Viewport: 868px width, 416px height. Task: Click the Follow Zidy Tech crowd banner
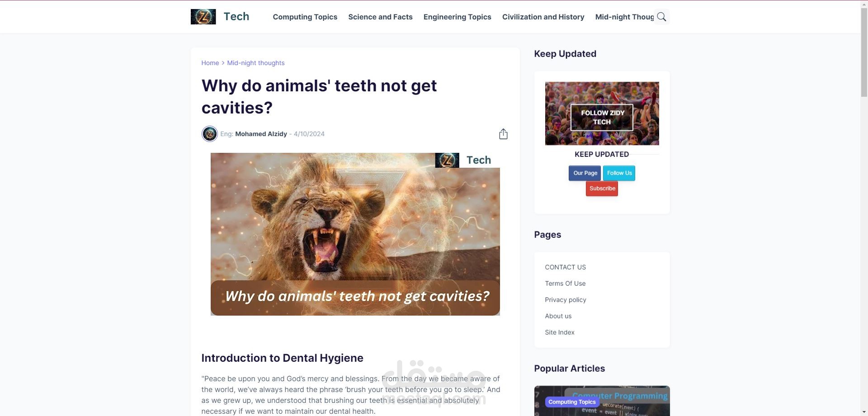point(602,113)
